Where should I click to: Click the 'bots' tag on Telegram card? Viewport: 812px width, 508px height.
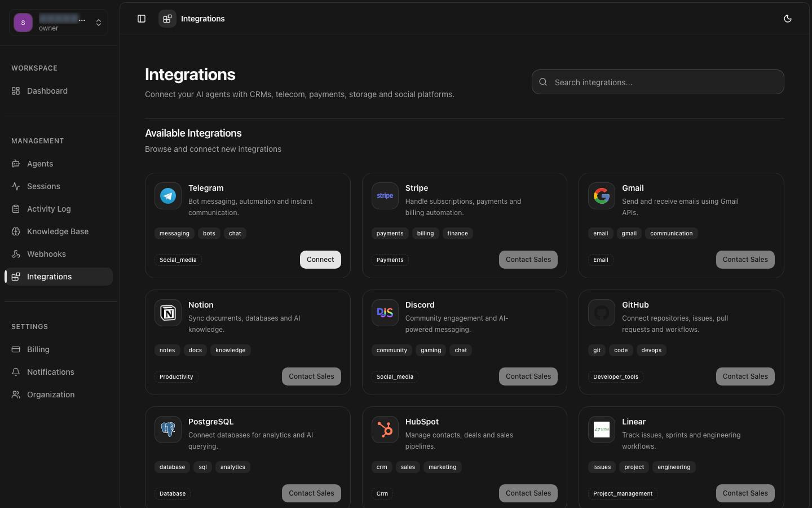(x=209, y=234)
